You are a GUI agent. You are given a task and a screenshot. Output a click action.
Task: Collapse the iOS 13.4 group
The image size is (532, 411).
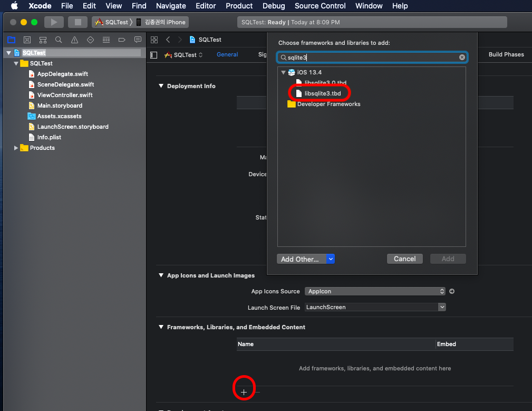283,72
